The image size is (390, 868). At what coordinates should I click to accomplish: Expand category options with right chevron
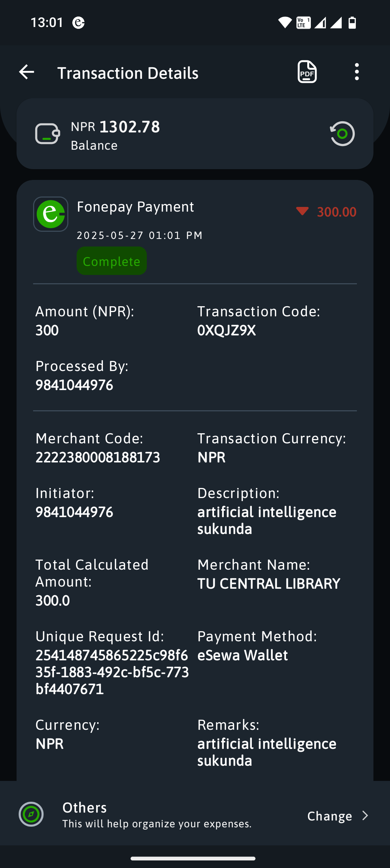[365, 815]
